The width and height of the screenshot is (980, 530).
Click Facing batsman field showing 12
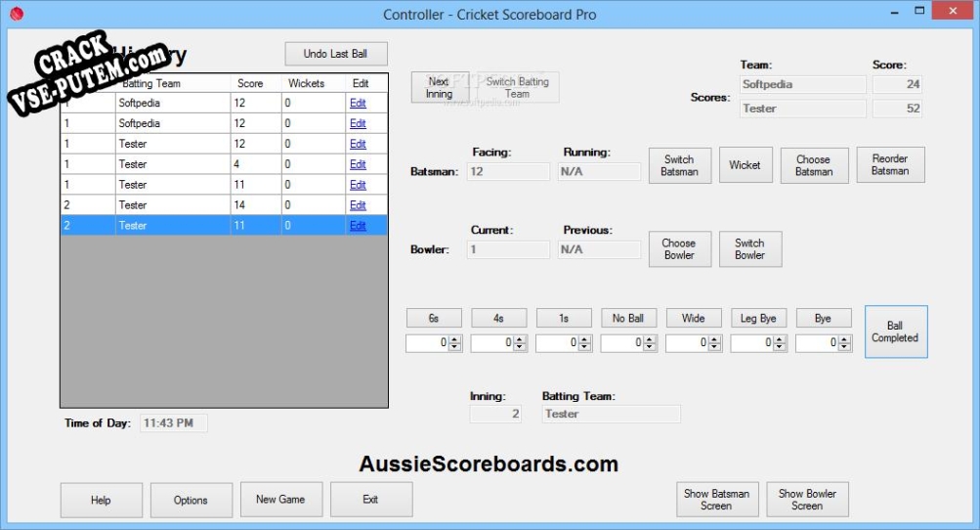pyautogui.click(x=508, y=171)
